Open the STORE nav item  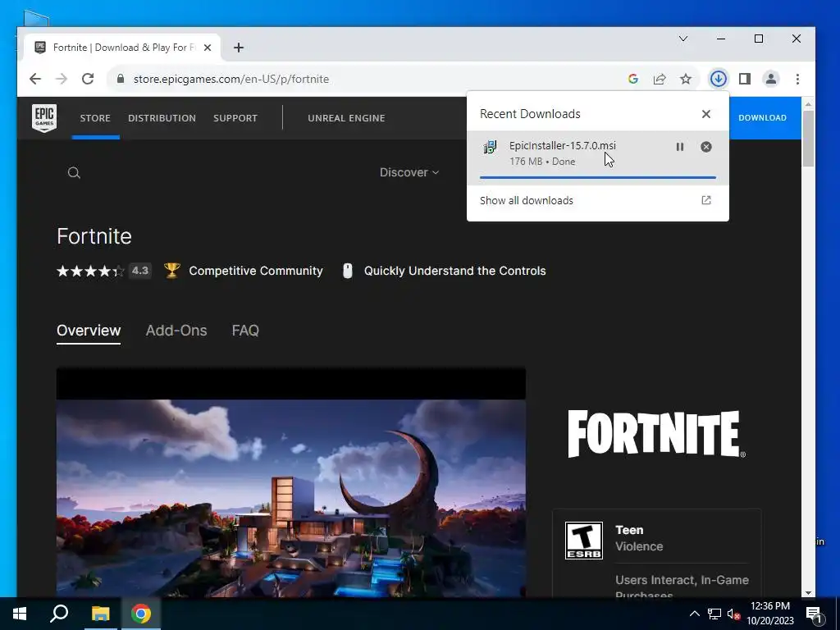tap(95, 118)
